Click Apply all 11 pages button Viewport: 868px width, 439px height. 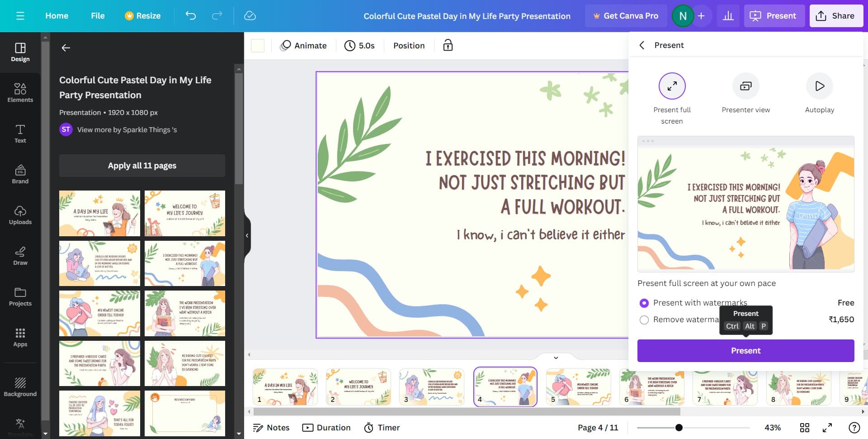click(142, 166)
